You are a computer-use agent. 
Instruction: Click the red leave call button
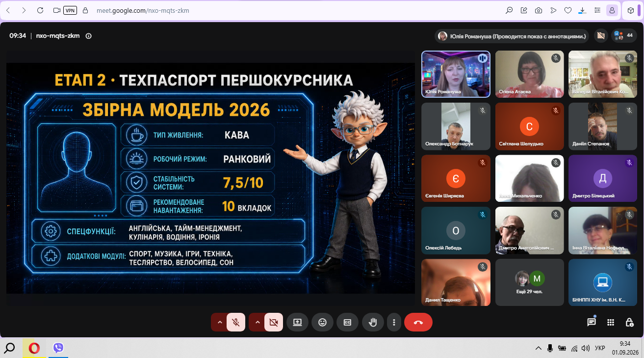click(418, 322)
